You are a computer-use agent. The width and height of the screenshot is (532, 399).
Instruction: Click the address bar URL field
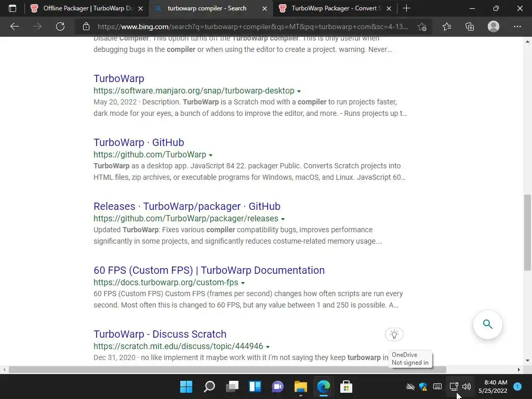[x=253, y=26]
